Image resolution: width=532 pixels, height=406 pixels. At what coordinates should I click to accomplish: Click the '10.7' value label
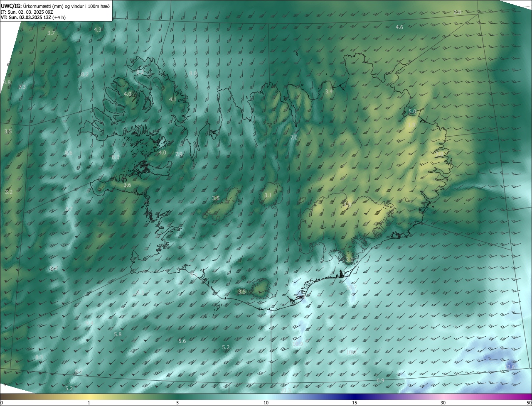352,288
